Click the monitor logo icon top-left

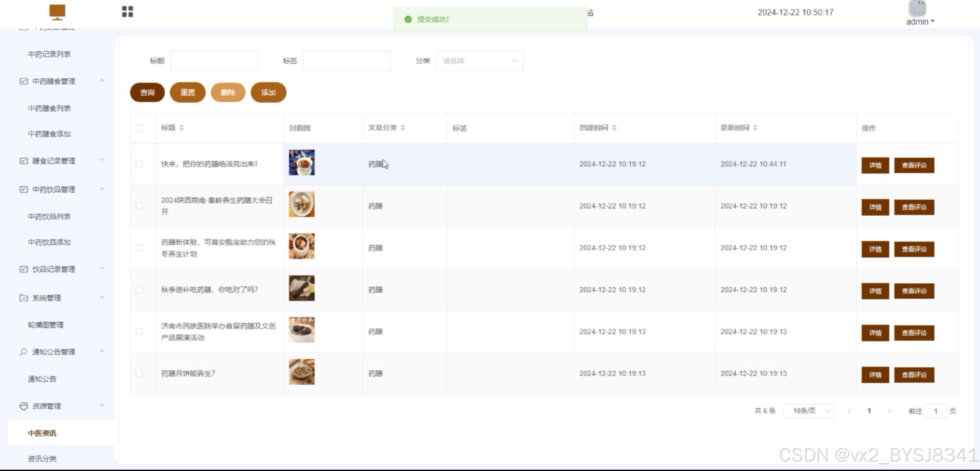click(57, 12)
